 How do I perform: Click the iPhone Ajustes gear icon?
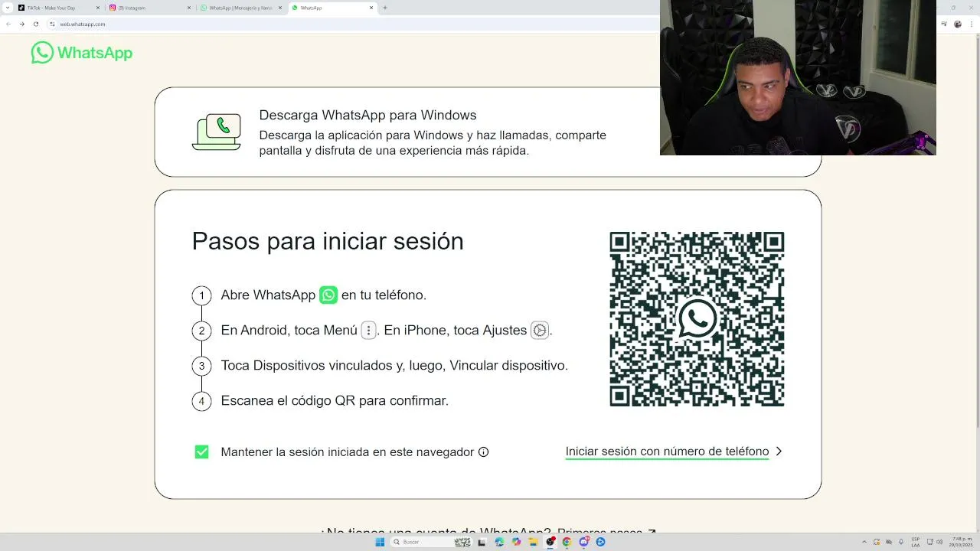click(540, 331)
